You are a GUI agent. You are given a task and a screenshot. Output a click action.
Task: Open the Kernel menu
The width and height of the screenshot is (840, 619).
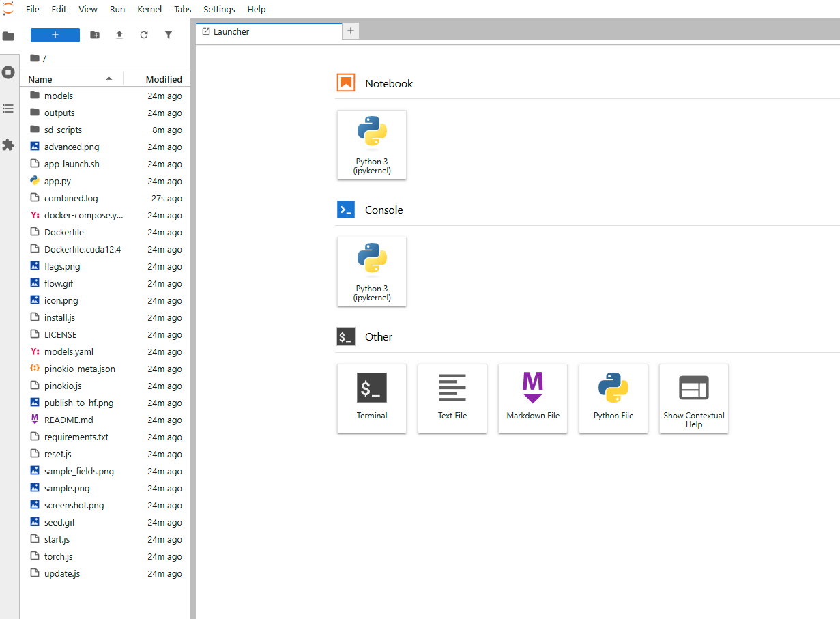click(149, 10)
